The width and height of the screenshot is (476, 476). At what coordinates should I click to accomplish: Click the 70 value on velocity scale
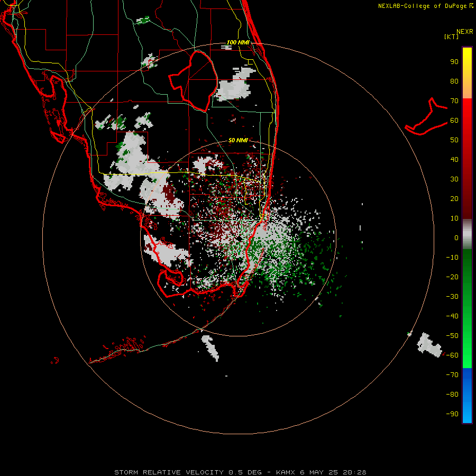point(454,101)
